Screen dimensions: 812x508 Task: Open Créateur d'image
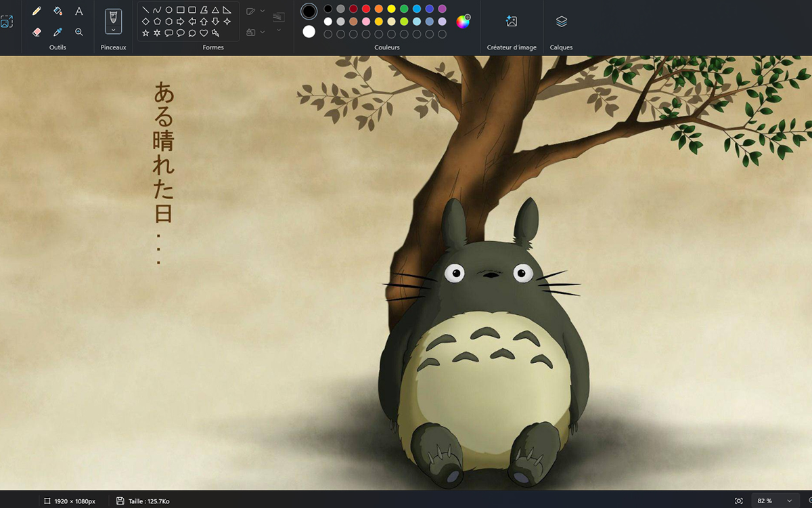coord(512,22)
